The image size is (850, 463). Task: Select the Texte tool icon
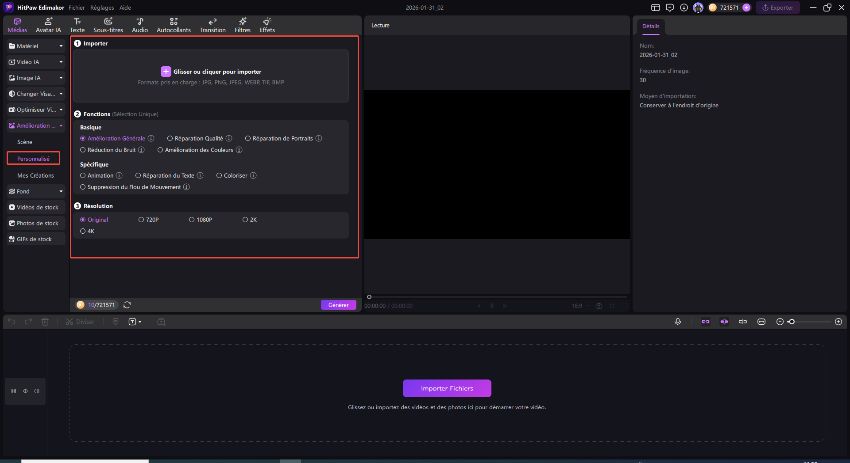(78, 23)
